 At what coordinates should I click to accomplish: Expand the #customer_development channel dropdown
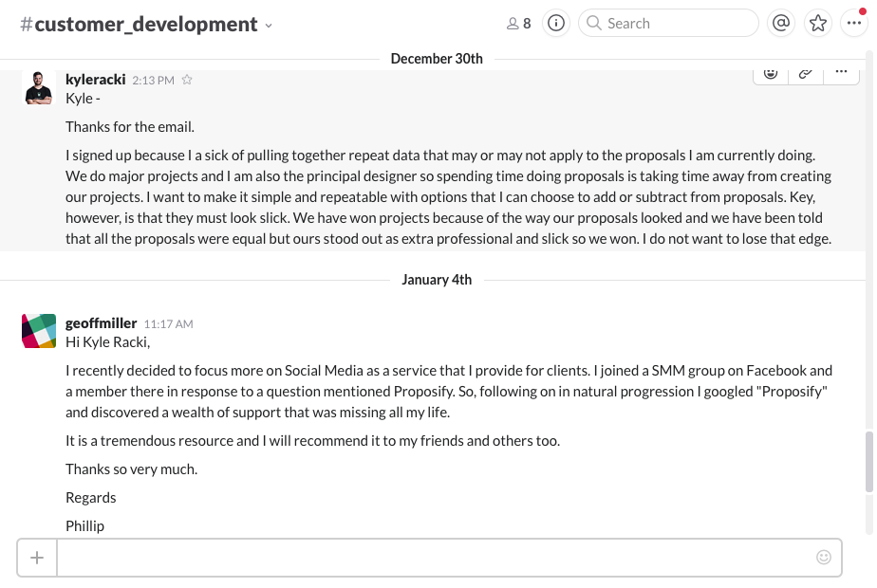(269, 26)
